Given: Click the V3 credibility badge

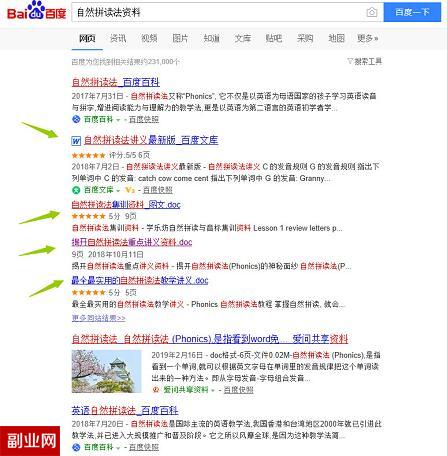Looking at the screenshot, I should pyautogui.click(x=130, y=190).
